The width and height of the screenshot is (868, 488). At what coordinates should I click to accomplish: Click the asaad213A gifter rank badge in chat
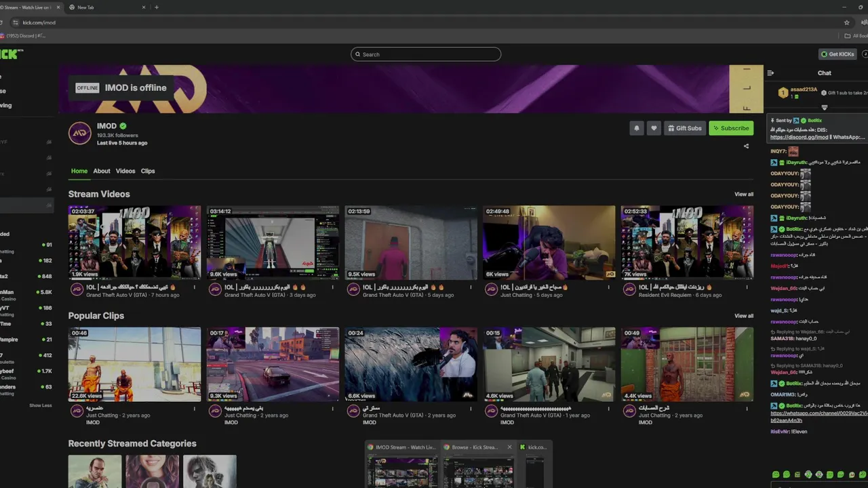pos(783,93)
